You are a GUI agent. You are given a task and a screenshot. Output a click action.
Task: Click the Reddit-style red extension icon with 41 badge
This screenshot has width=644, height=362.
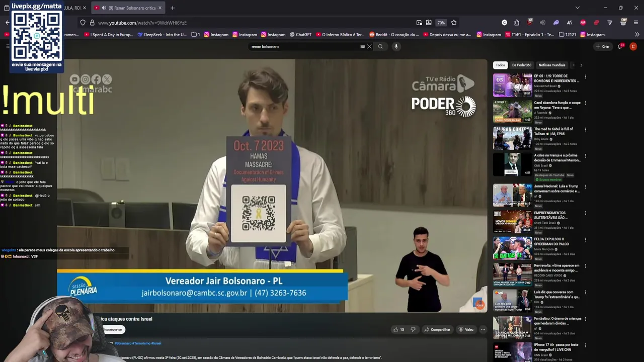[529, 23]
